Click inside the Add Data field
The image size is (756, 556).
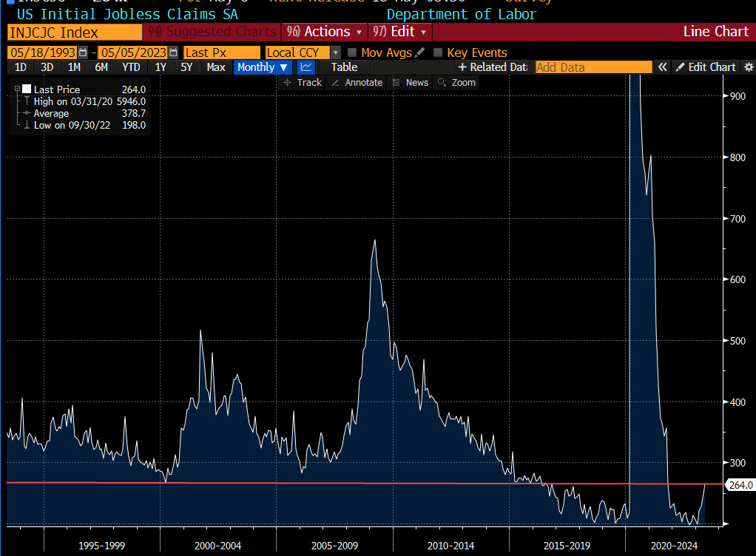pyautogui.click(x=592, y=67)
